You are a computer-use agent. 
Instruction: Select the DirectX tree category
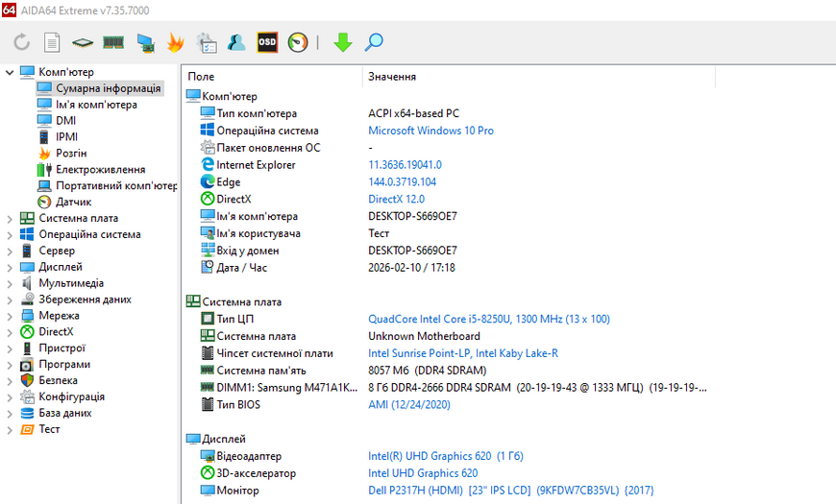tap(56, 331)
